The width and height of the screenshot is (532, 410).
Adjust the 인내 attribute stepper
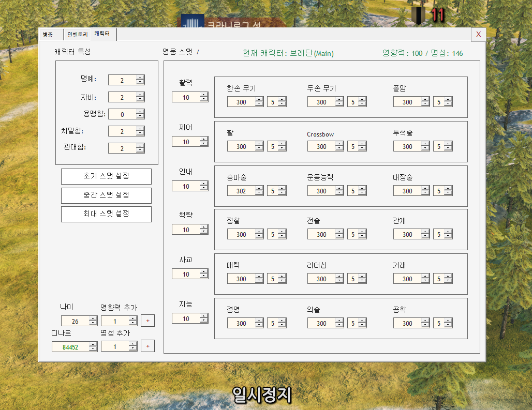[203, 186]
